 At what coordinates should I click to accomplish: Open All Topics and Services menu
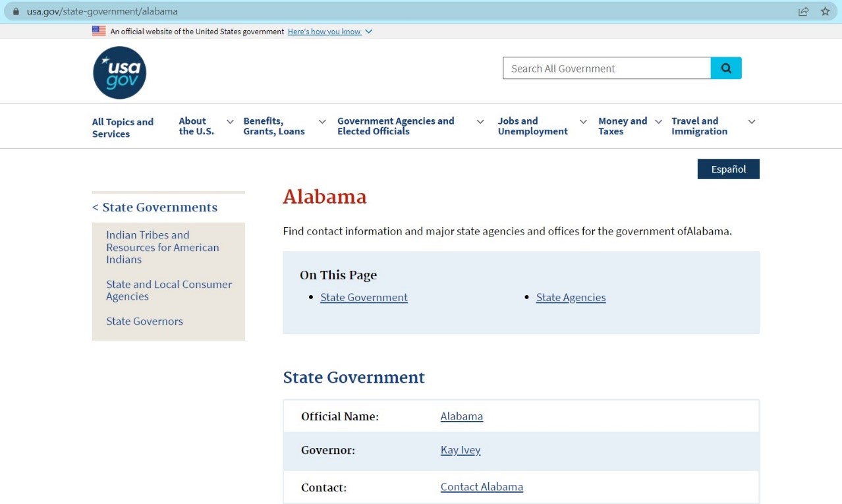click(123, 128)
